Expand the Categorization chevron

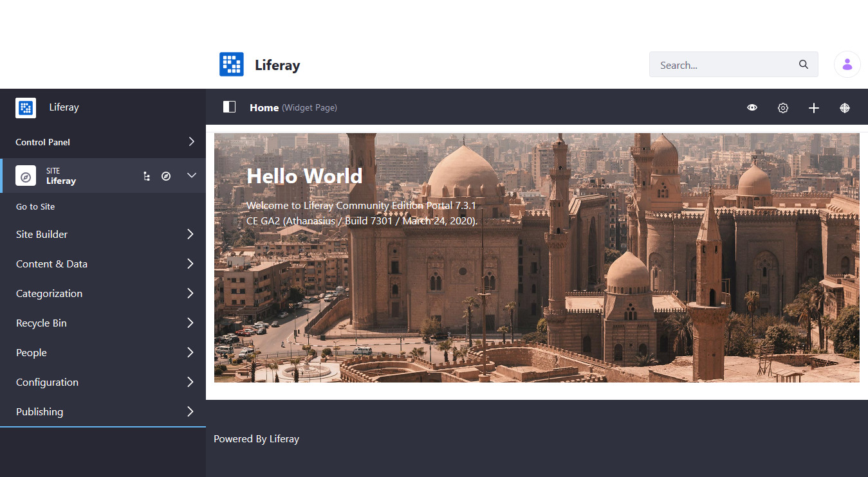(x=190, y=293)
